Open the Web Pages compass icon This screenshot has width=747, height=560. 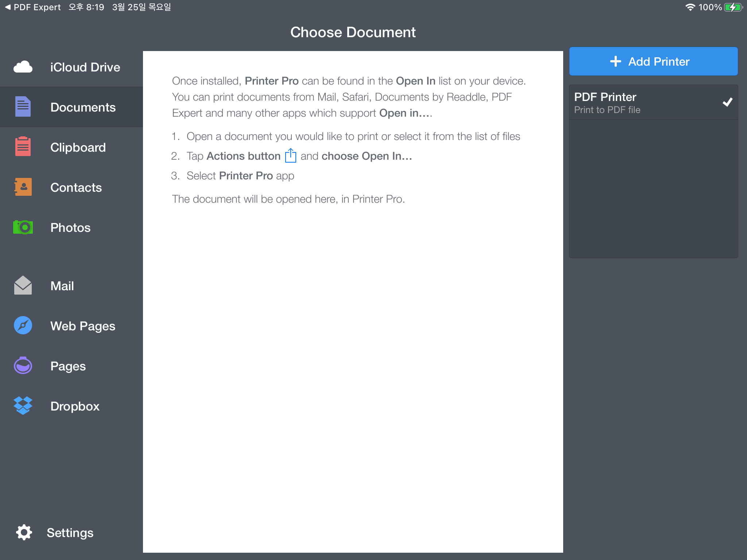23,326
